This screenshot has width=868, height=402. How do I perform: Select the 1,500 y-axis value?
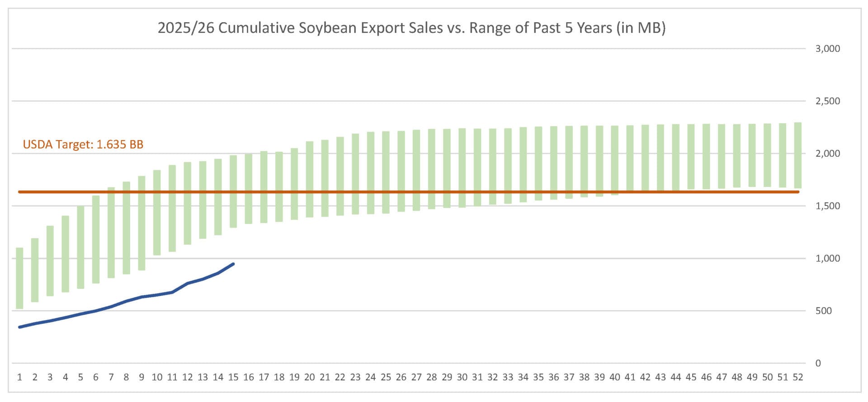[x=827, y=206]
